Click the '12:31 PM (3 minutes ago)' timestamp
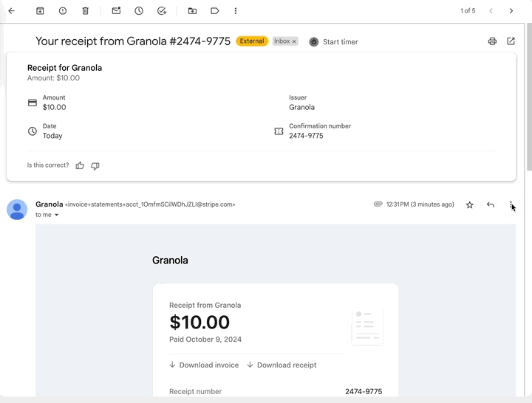Image resolution: width=532 pixels, height=403 pixels. tap(420, 204)
